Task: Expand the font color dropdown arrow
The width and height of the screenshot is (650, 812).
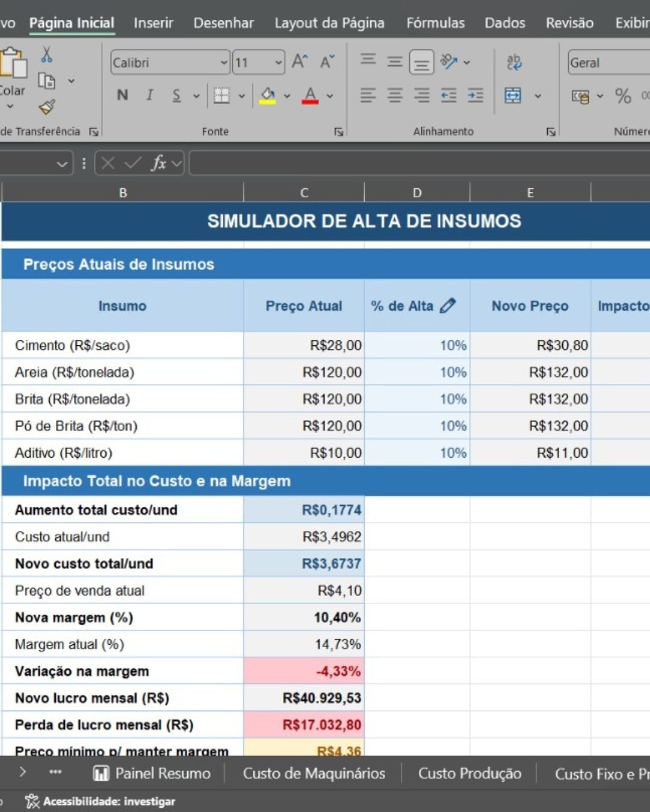Action: [330, 96]
